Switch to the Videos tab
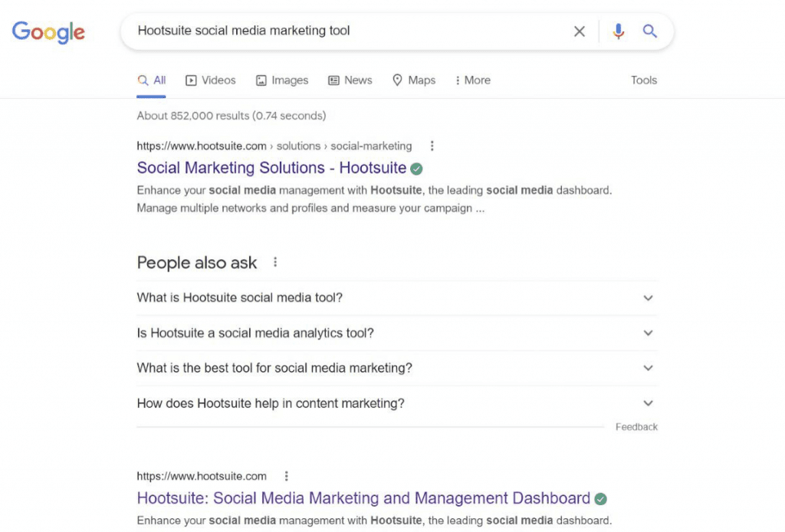 click(210, 80)
